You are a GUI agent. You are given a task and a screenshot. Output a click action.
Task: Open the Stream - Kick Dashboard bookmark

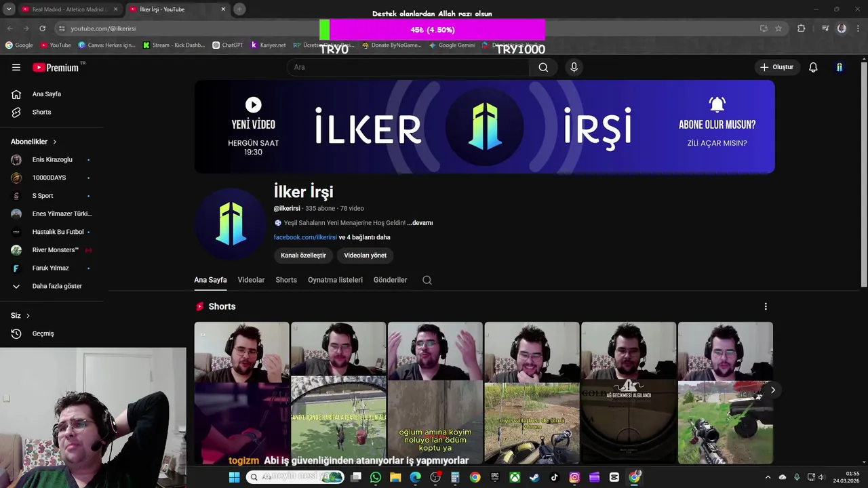point(174,45)
